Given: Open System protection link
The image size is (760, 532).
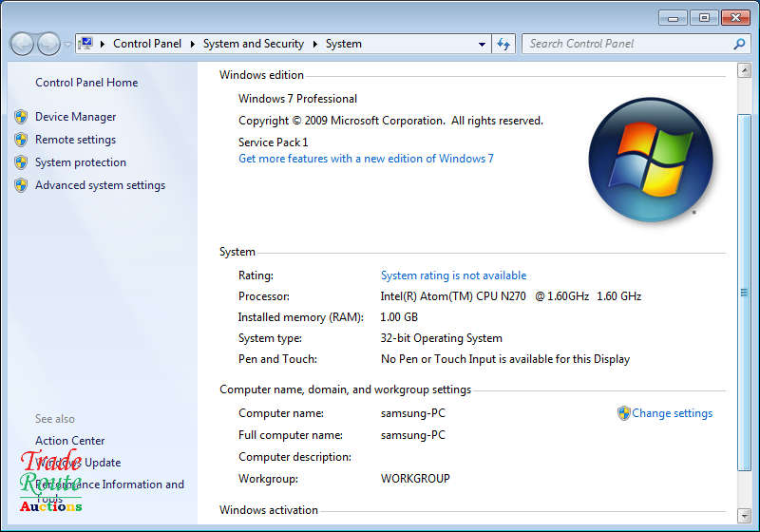Looking at the screenshot, I should click(81, 162).
